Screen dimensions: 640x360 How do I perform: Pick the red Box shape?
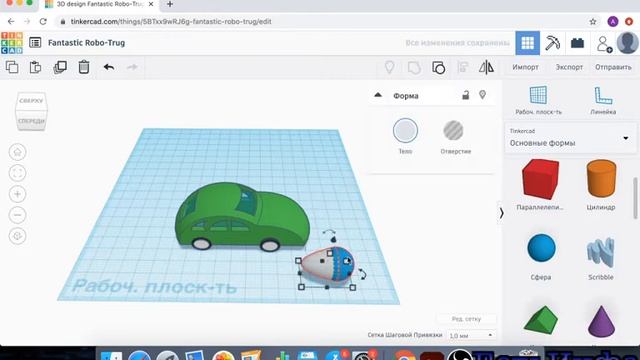tap(540, 179)
